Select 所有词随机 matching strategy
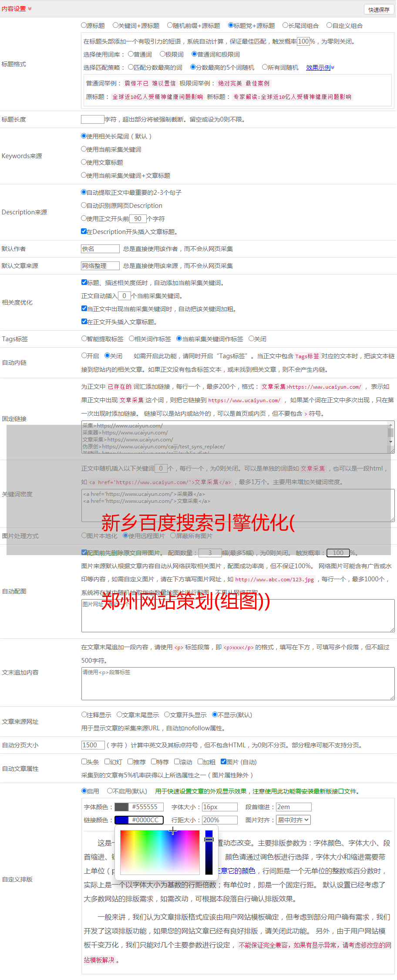Viewport: 397px width, 980px height. pos(265,67)
